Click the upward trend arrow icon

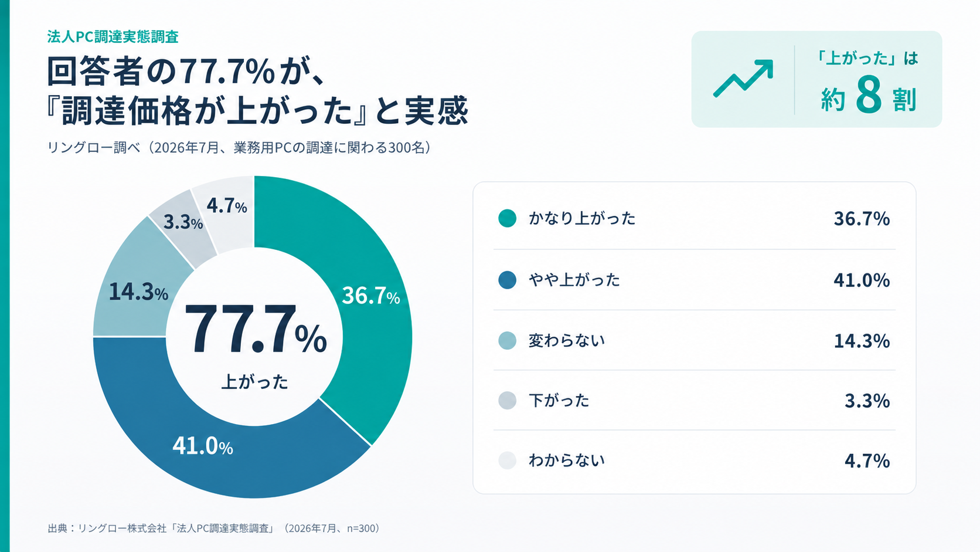point(743,79)
